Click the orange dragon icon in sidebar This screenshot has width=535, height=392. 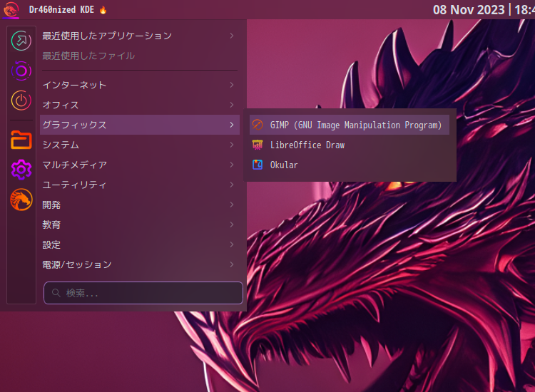pos(21,200)
